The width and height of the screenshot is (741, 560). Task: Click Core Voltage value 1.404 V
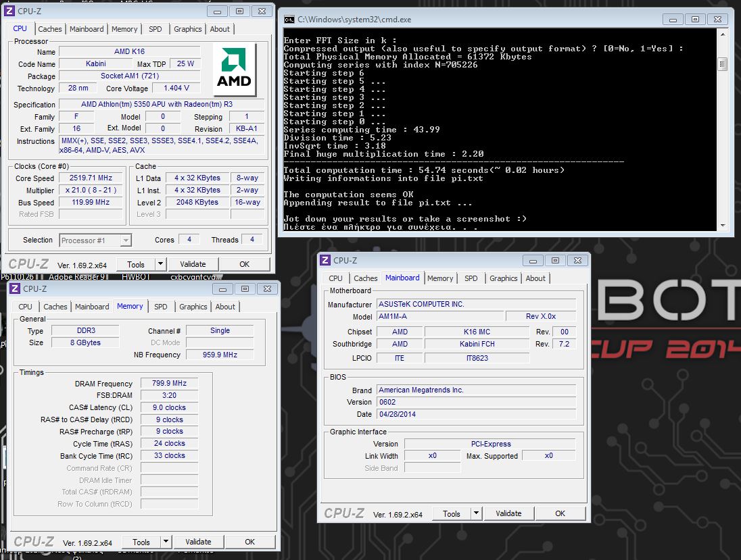pos(176,88)
